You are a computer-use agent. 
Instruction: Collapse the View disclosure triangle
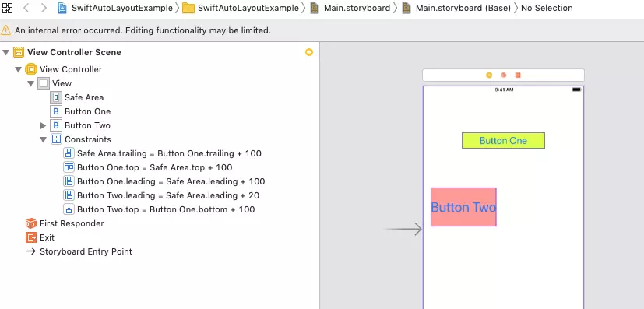coord(31,84)
